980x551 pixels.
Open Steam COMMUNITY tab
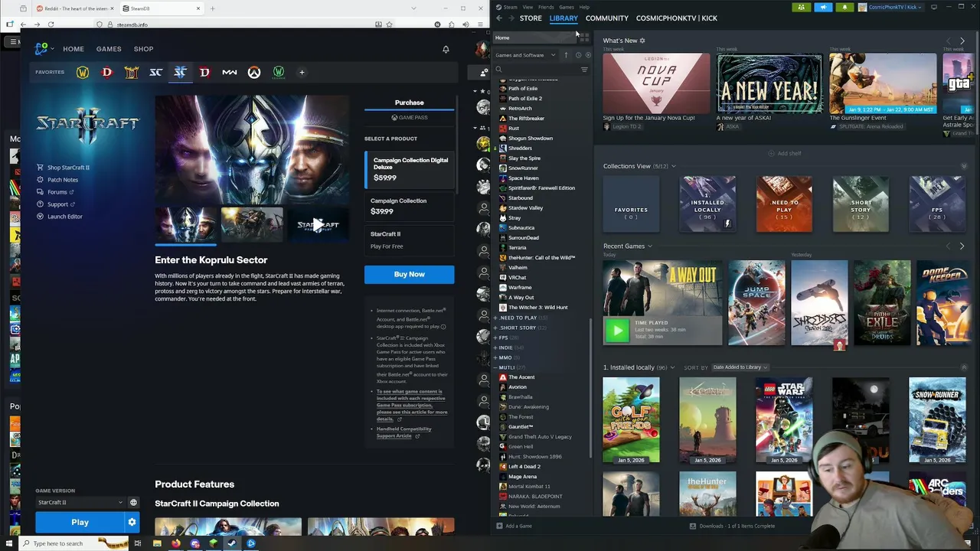pos(606,18)
